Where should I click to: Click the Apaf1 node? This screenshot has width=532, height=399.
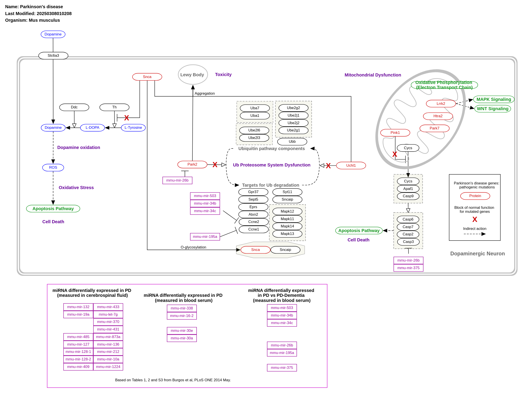click(x=408, y=189)
